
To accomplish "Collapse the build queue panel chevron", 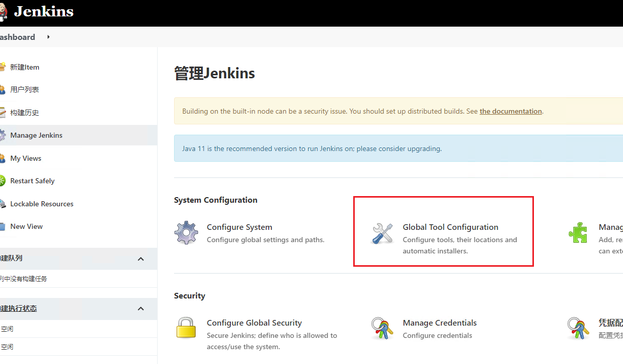I will point(141,259).
